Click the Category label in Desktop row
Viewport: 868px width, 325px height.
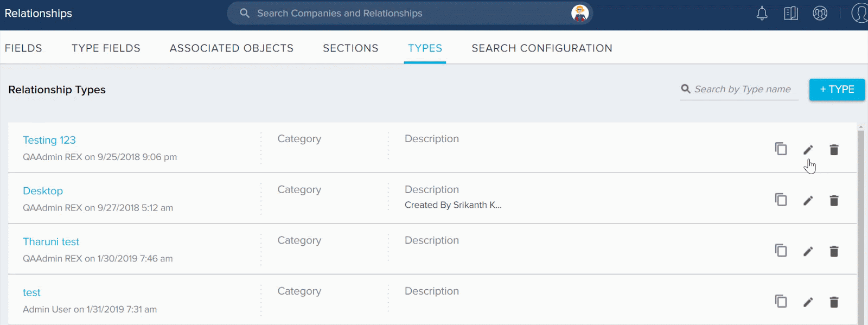tap(299, 190)
